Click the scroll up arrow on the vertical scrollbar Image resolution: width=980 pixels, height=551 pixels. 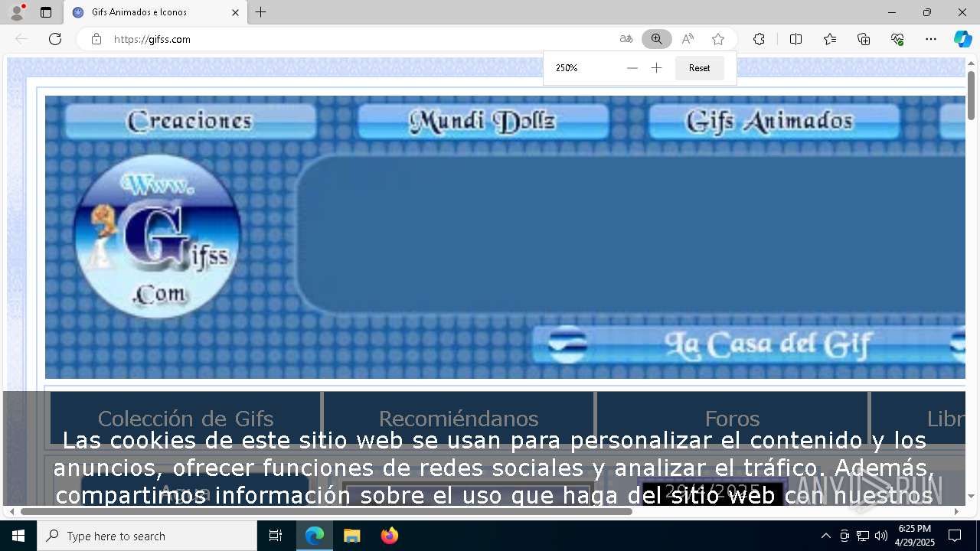click(x=971, y=64)
